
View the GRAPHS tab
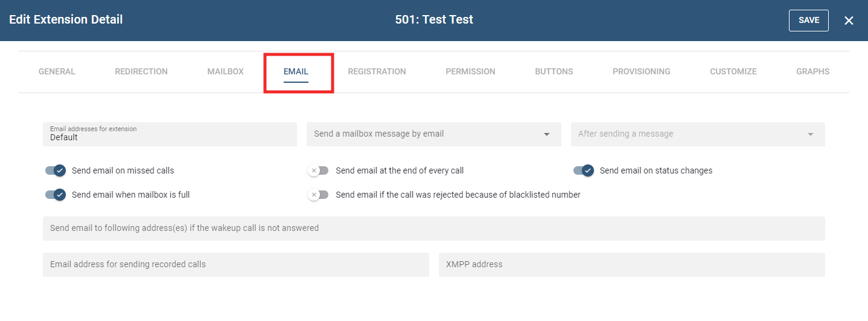pyautogui.click(x=812, y=71)
